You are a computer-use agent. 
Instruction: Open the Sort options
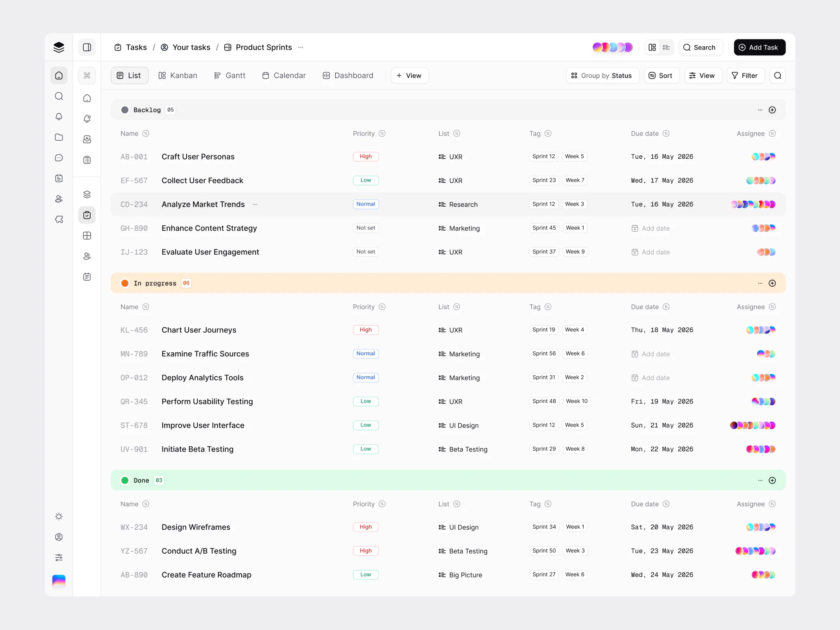point(661,75)
